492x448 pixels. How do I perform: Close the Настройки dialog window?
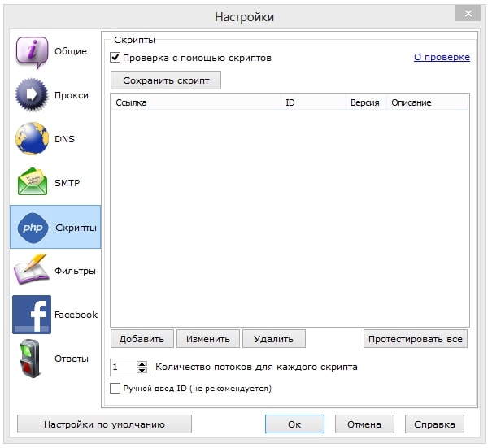pyautogui.click(x=468, y=14)
